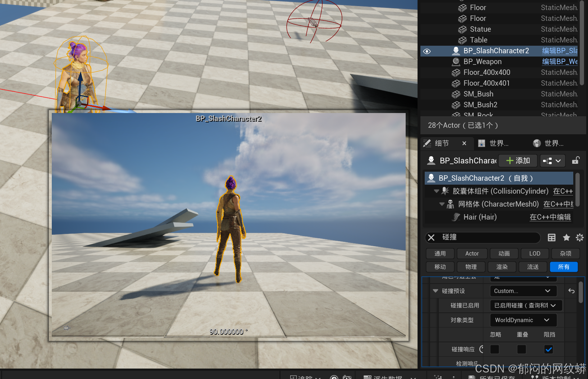The height and width of the screenshot is (379, 588).
Task: Click the pencil icon on the 细节 tab
Action: point(427,143)
